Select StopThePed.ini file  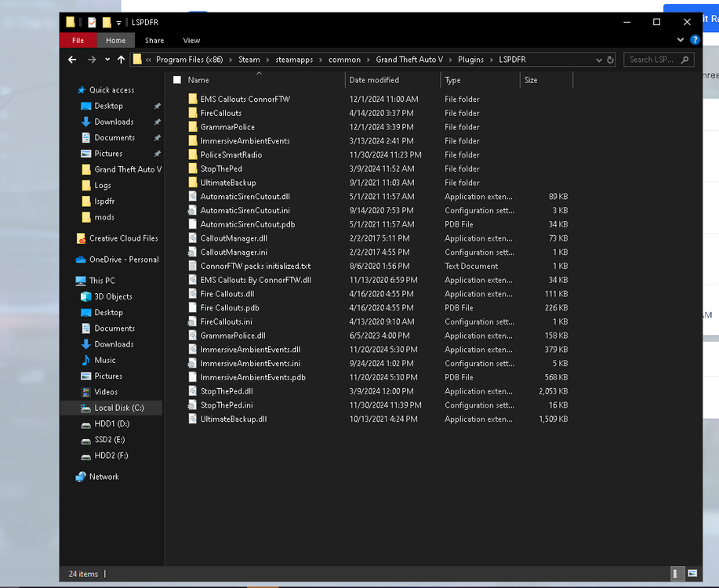227,405
